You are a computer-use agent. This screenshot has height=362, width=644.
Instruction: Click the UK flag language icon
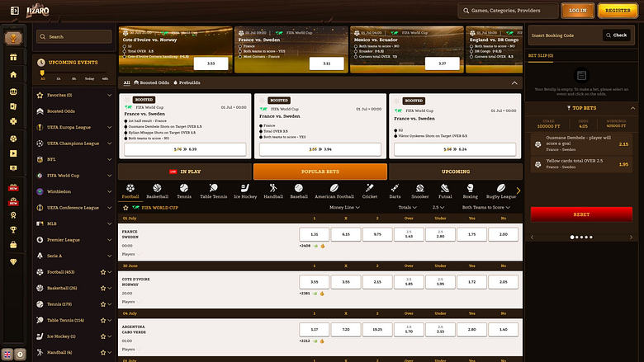(x=7, y=355)
